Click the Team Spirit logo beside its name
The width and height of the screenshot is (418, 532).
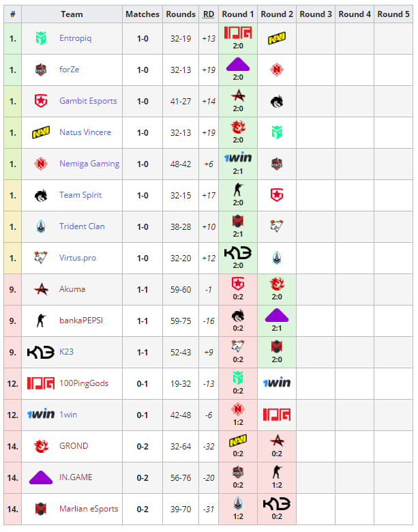click(x=41, y=195)
